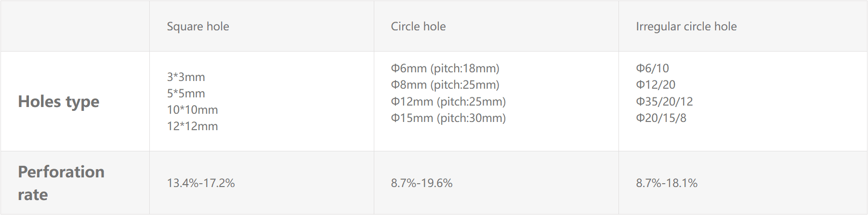
Task: Click the 8.7%-18.1% perforation rate value
Action: [667, 183]
